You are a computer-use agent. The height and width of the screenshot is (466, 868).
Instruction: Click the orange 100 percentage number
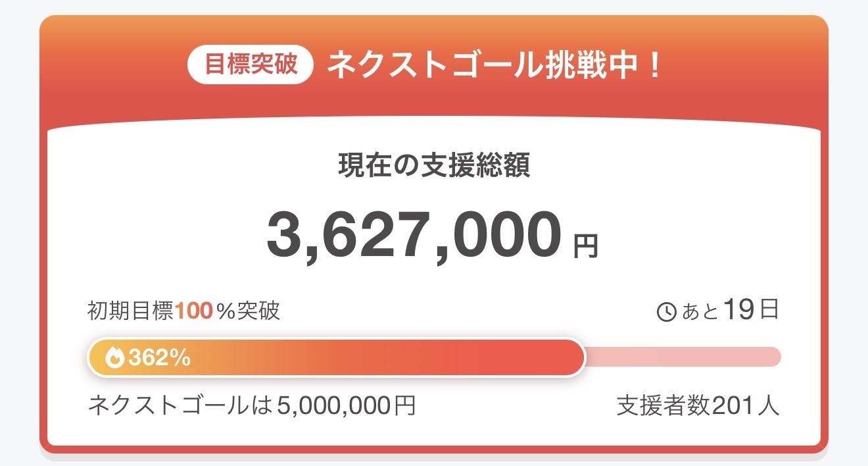[x=194, y=311]
